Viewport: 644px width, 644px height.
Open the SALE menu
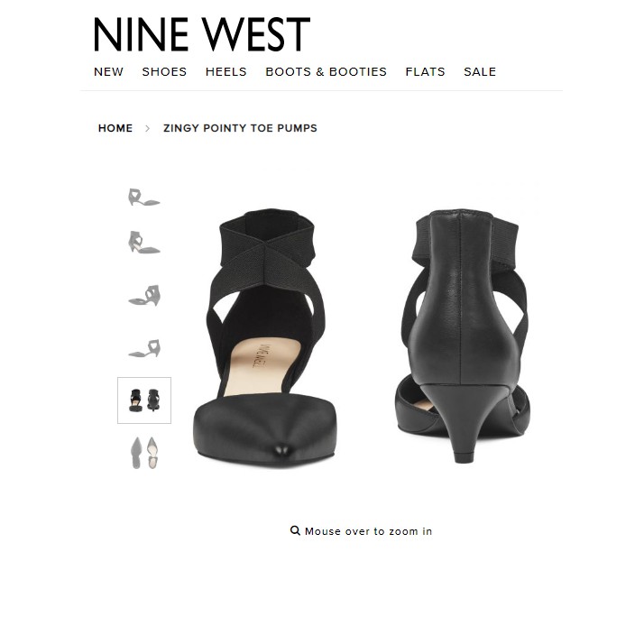tap(480, 71)
